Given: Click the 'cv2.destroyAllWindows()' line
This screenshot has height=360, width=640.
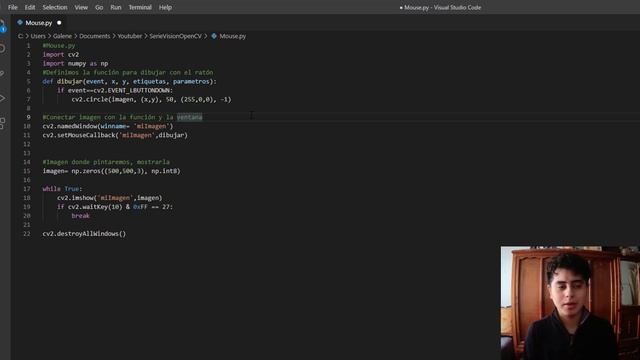Looking at the screenshot, I should tap(84, 233).
